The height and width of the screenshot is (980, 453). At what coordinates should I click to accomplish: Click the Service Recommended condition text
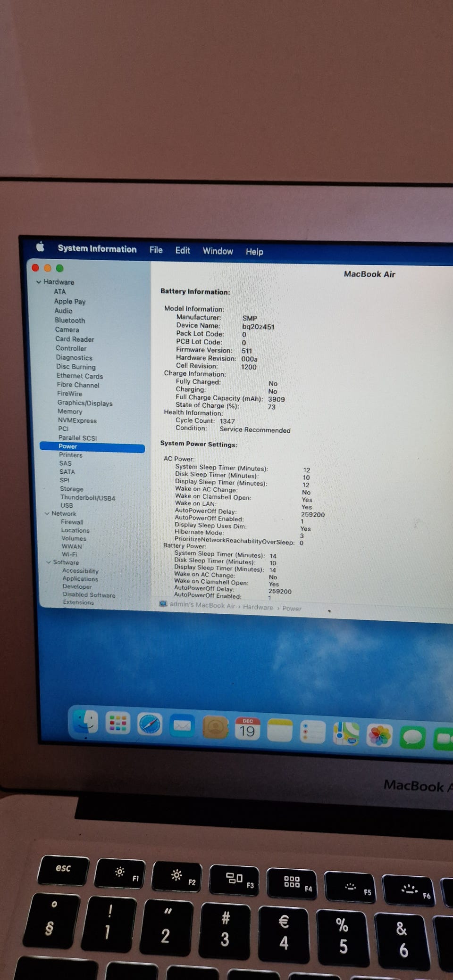coord(255,430)
